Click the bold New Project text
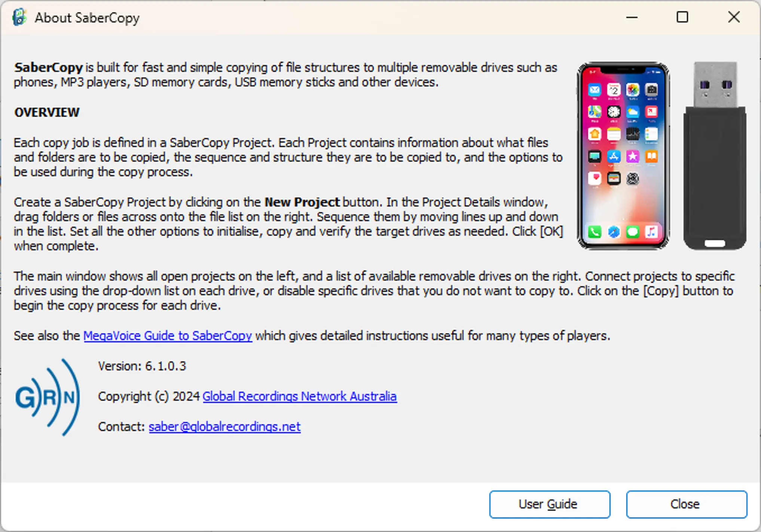Screen dimensions: 761x532 tap(302, 202)
